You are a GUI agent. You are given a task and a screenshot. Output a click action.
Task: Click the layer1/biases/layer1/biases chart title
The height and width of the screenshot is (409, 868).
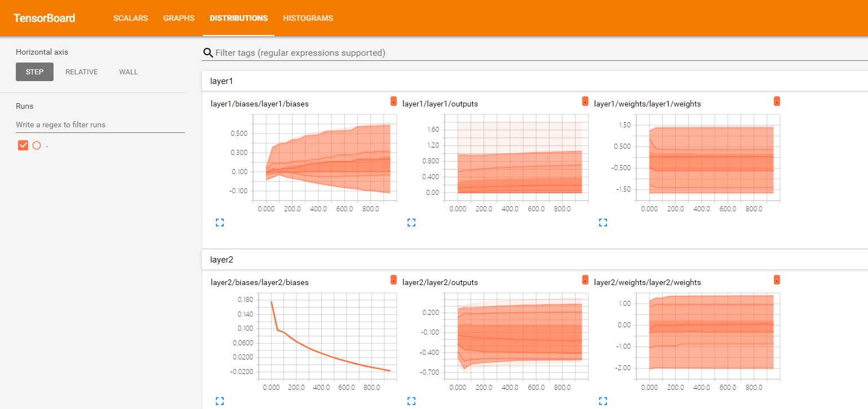click(x=259, y=104)
